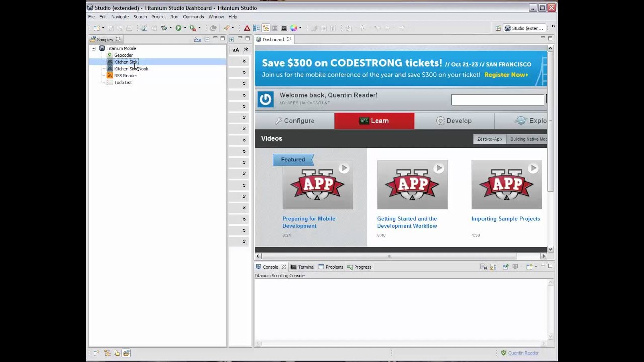The width and height of the screenshot is (644, 362).
Task: Switch to the Progress tab
Action: point(359,267)
